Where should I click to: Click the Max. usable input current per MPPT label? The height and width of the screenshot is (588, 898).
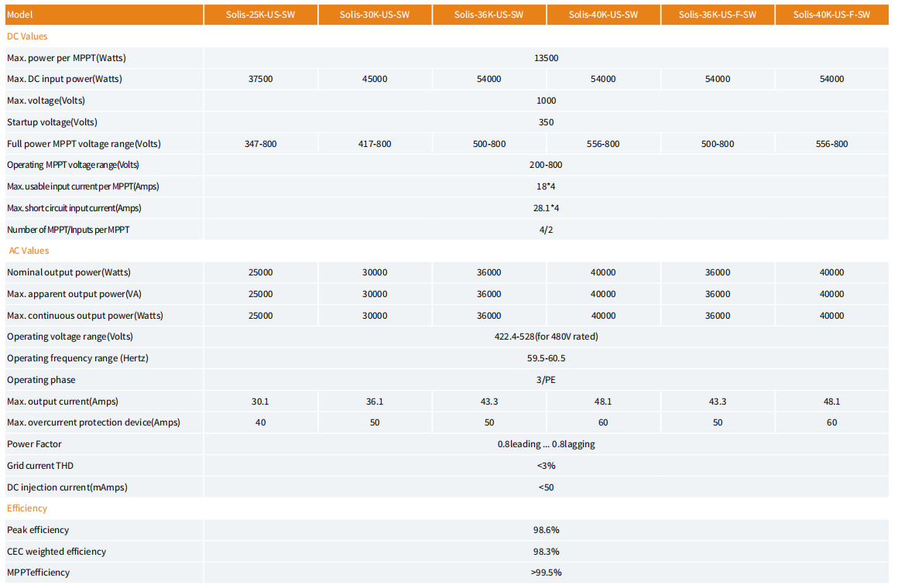coord(83,186)
